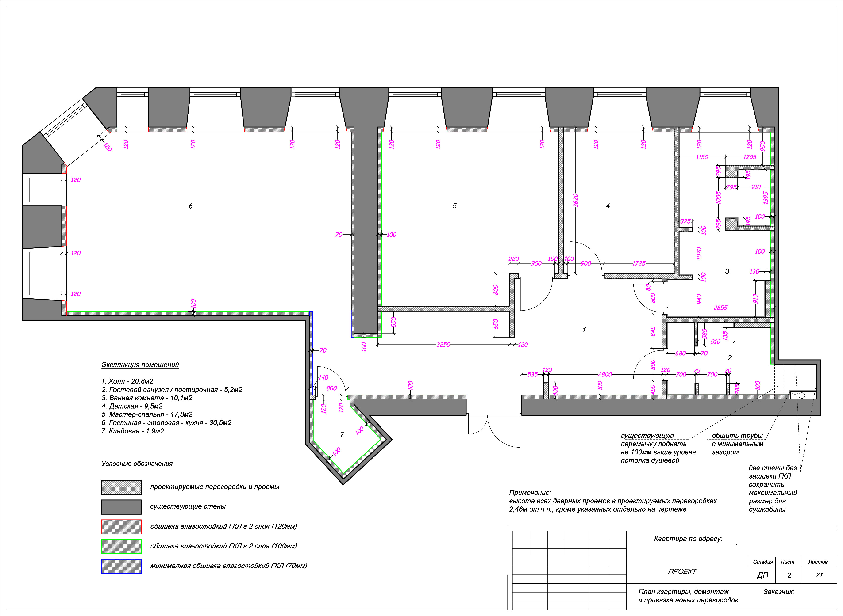Click the dark gray existing walls swatch
Viewport: 843px width, 616px height.
[121, 507]
